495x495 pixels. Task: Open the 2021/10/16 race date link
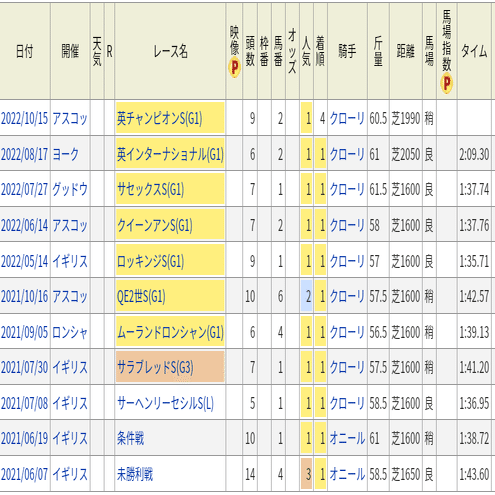coord(25,296)
